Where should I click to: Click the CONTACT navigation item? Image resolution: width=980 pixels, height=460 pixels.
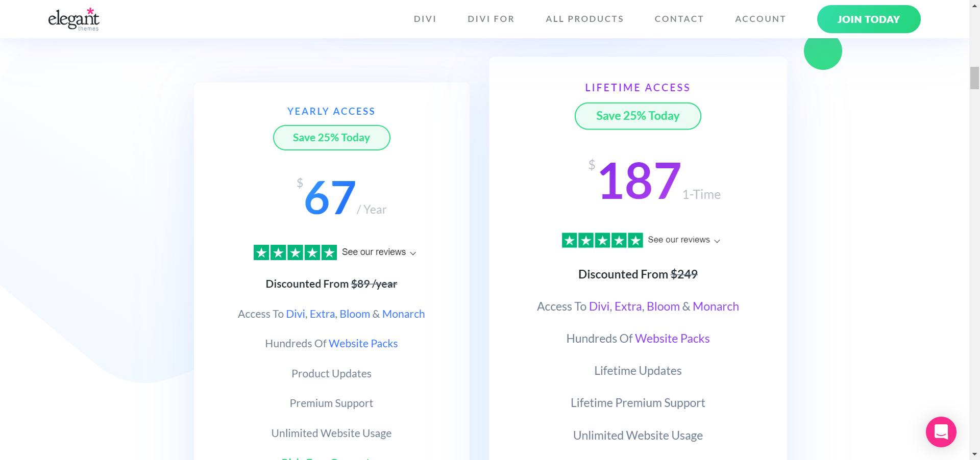[x=679, y=19]
